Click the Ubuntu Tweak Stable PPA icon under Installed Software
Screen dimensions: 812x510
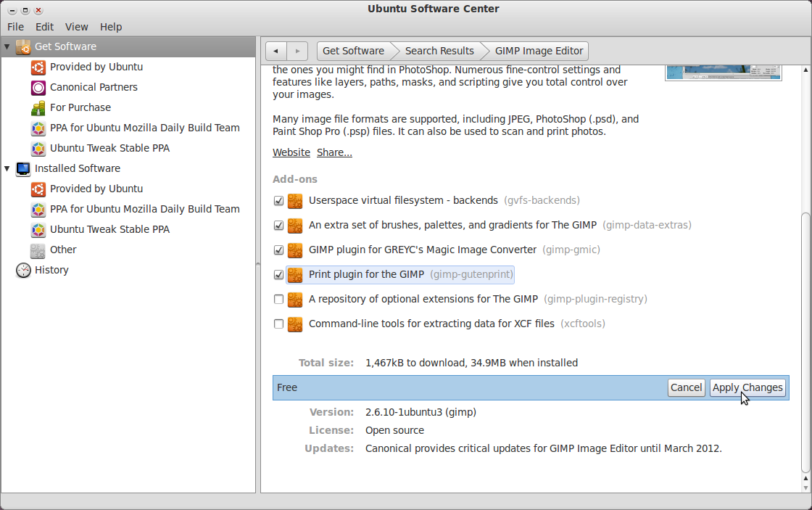coord(38,229)
